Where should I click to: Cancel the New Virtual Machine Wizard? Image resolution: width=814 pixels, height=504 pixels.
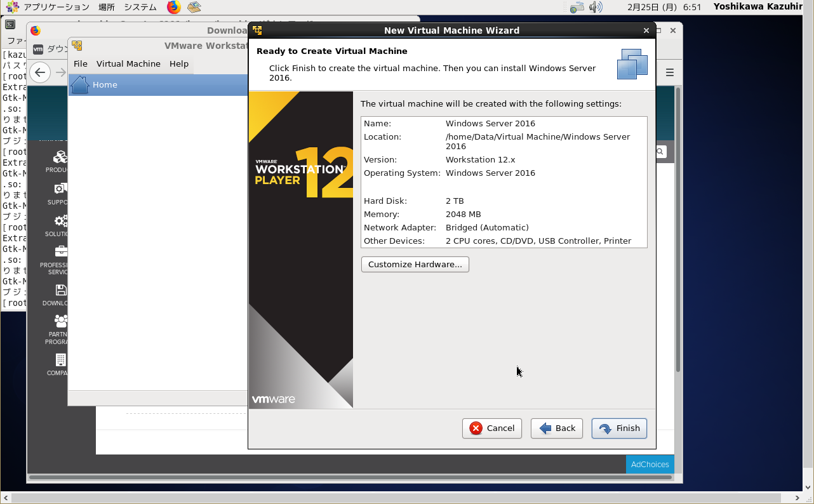pos(491,428)
